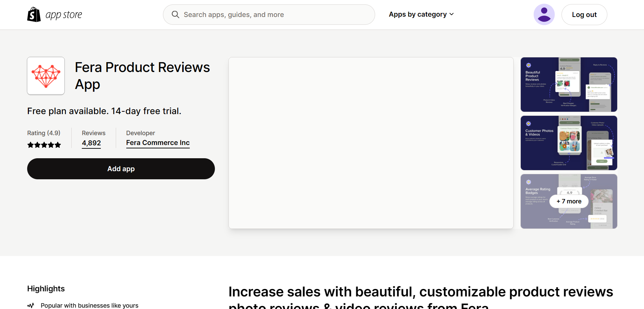Click the Rating (4.9) label
Image resolution: width=644 pixels, height=309 pixels.
[44, 133]
